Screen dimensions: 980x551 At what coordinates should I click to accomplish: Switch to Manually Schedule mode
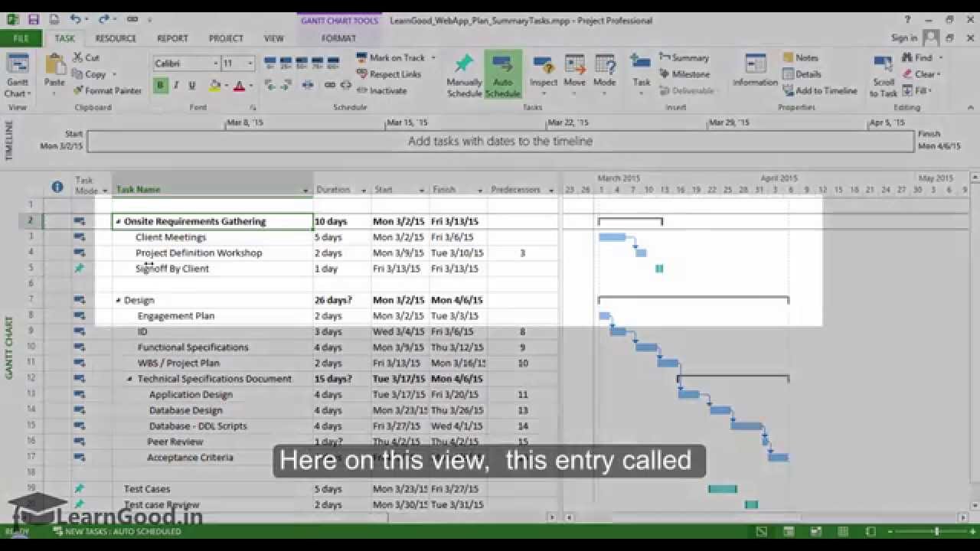click(464, 76)
